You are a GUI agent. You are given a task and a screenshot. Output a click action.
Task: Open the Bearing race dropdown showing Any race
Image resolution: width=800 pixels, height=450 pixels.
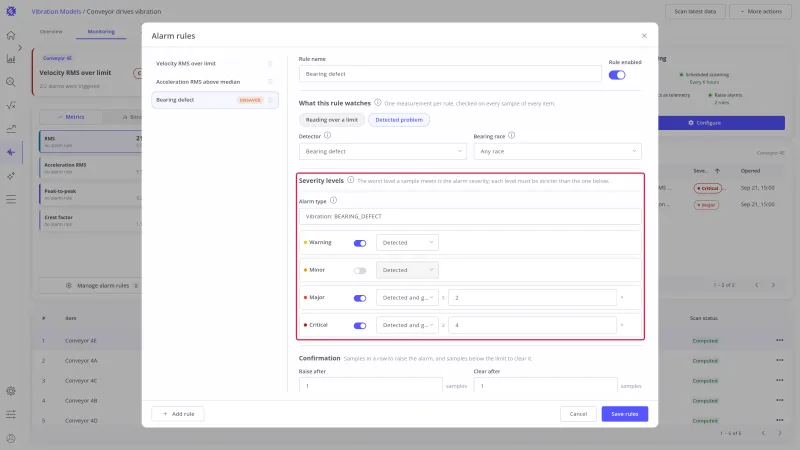click(x=557, y=152)
